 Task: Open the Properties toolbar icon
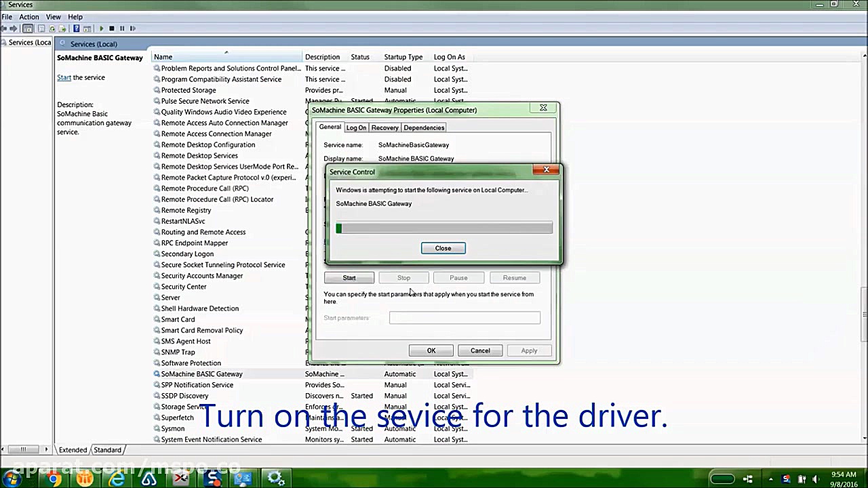pos(41,28)
